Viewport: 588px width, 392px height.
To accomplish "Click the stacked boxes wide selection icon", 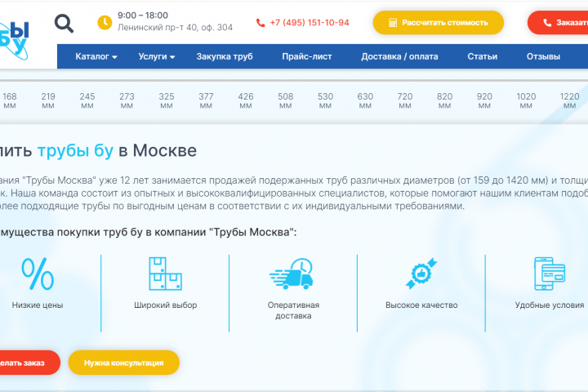I will pos(165,274).
